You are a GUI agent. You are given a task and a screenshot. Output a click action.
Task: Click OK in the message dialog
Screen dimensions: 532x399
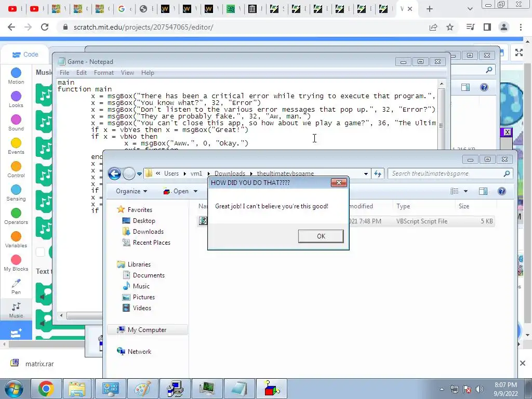pyautogui.click(x=321, y=236)
